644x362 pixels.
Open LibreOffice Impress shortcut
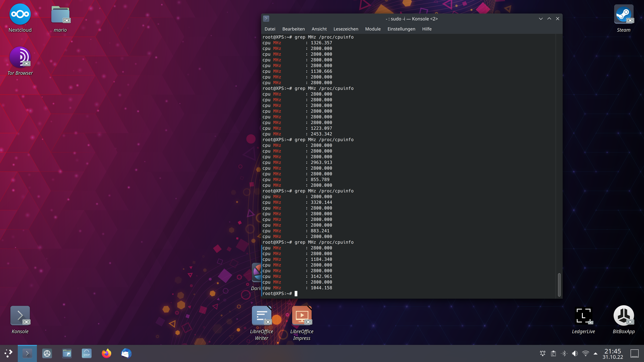click(x=302, y=315)
